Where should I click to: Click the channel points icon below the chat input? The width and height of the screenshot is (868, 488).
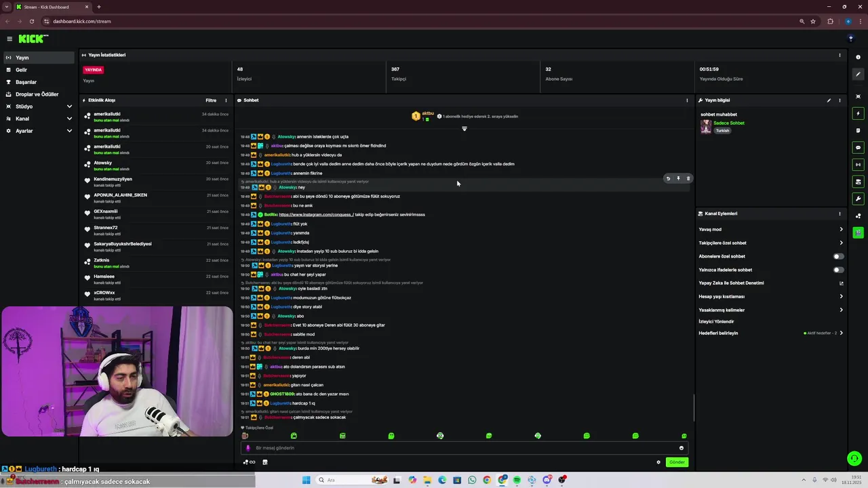pos(249,462)
